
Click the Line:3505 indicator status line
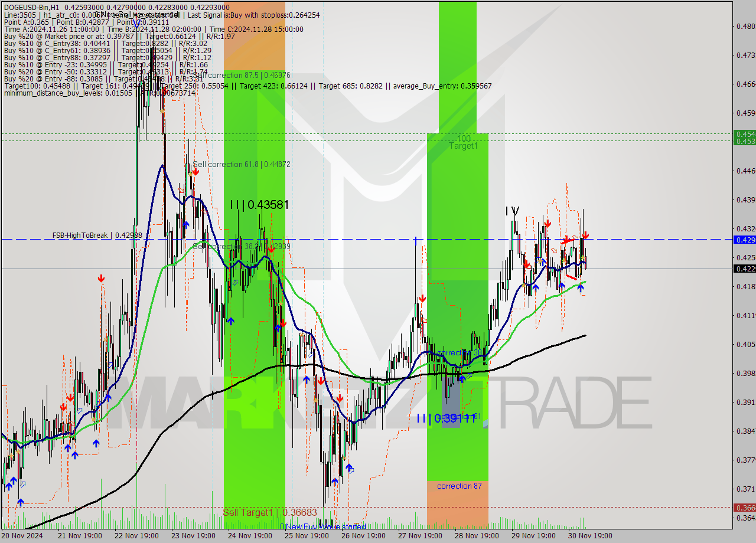coord(161,15)
